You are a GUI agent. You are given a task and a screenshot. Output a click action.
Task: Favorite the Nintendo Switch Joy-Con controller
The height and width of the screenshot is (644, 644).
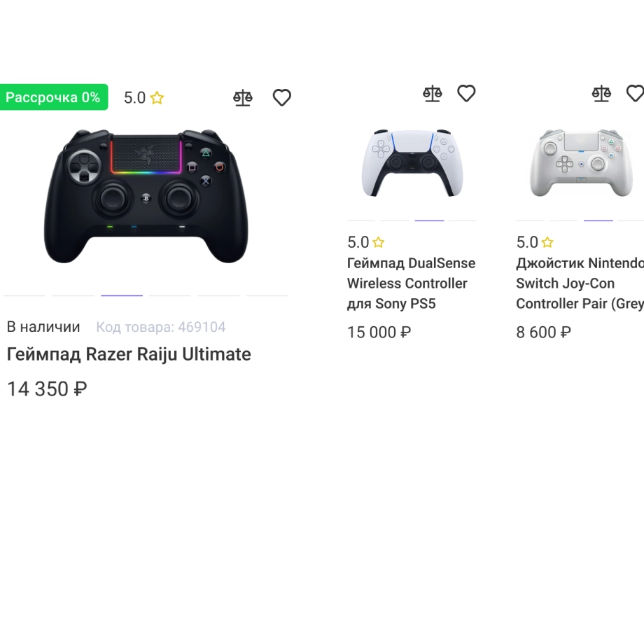(635, 93)
